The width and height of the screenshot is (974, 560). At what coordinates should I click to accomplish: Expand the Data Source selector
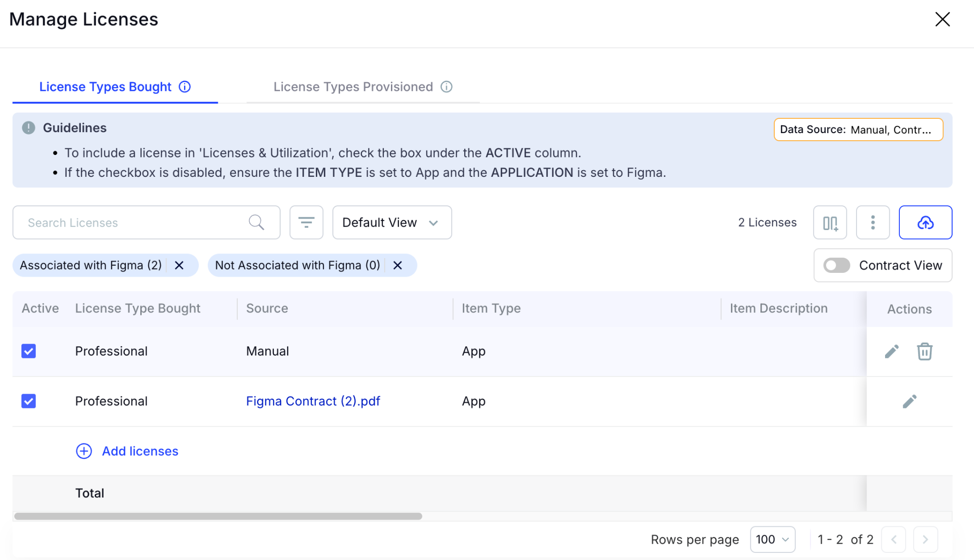tap(858, 130)
